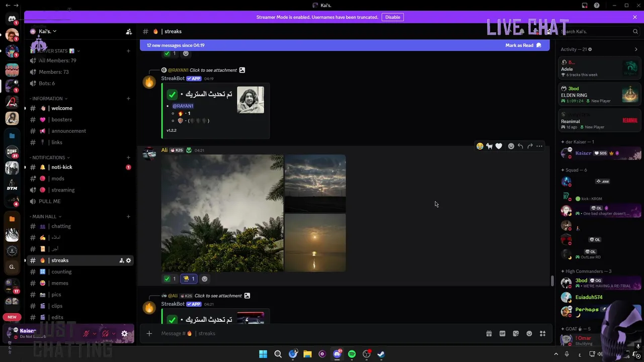Open the Inbox icon in title bar
Screen dimensions: 644x362
click(x=585, y=6)
